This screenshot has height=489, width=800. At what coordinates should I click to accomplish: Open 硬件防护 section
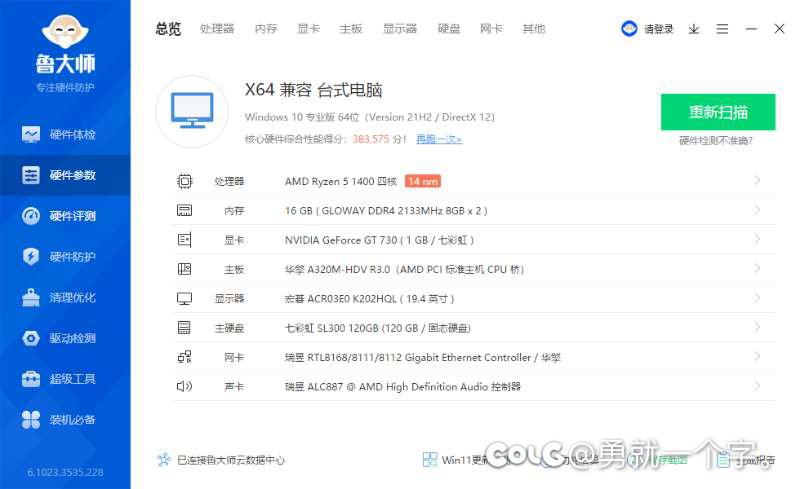coord(65,256)
